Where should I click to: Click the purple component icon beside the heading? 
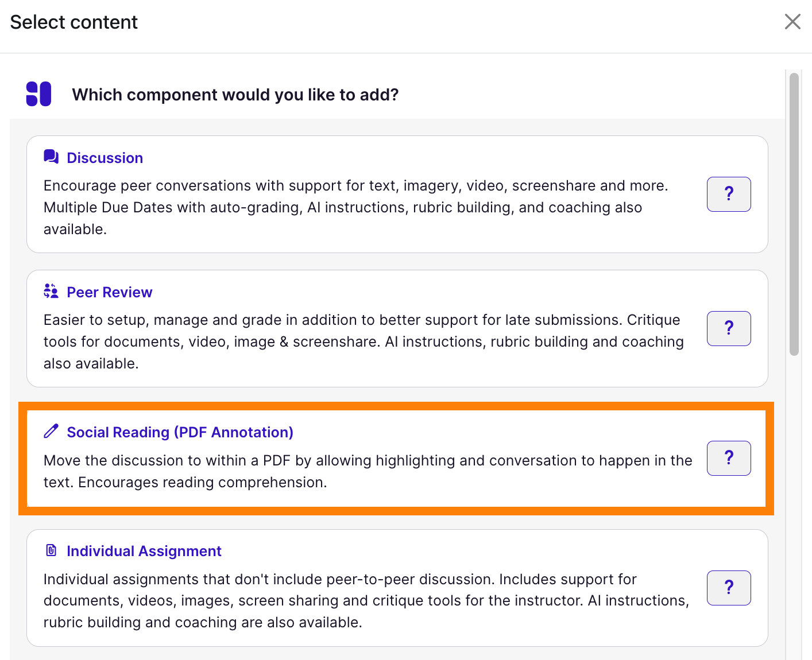38,94
